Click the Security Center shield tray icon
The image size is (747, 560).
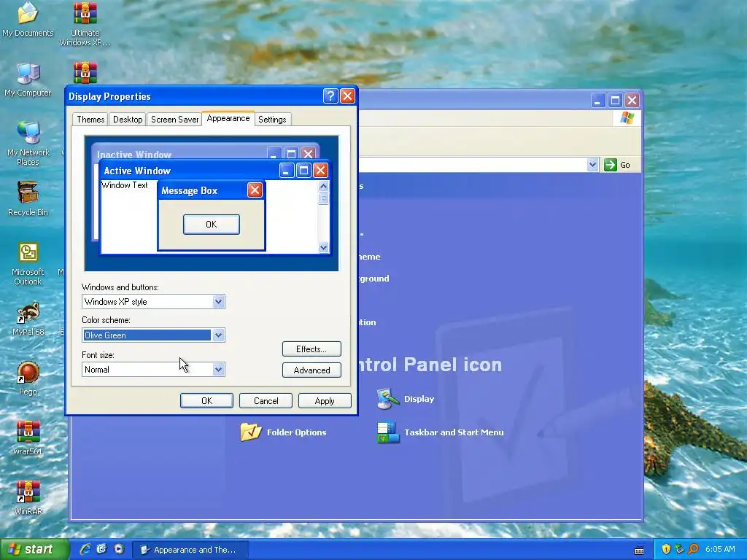click(x=666, y=550)
